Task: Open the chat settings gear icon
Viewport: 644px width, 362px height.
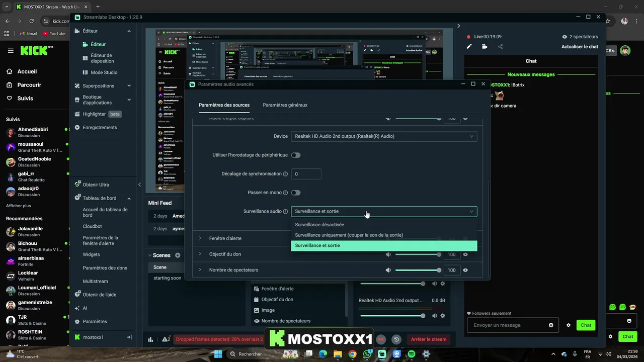Action: coord(569,325)
